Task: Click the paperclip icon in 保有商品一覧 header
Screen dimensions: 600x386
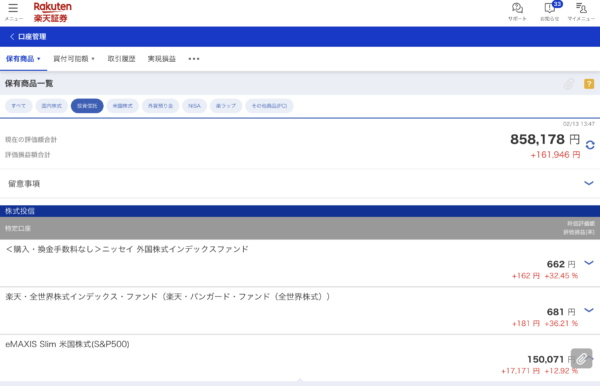Action: tap(569, 84)
